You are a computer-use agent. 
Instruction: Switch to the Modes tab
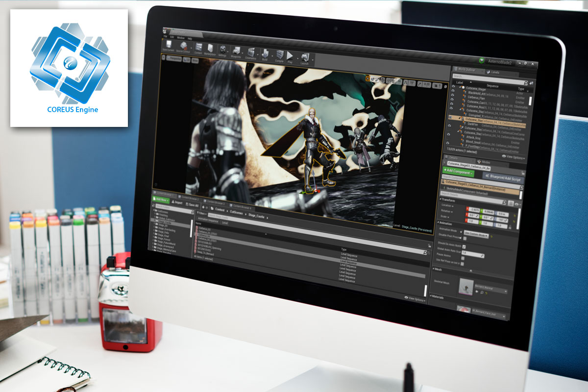tap(486, 162)
